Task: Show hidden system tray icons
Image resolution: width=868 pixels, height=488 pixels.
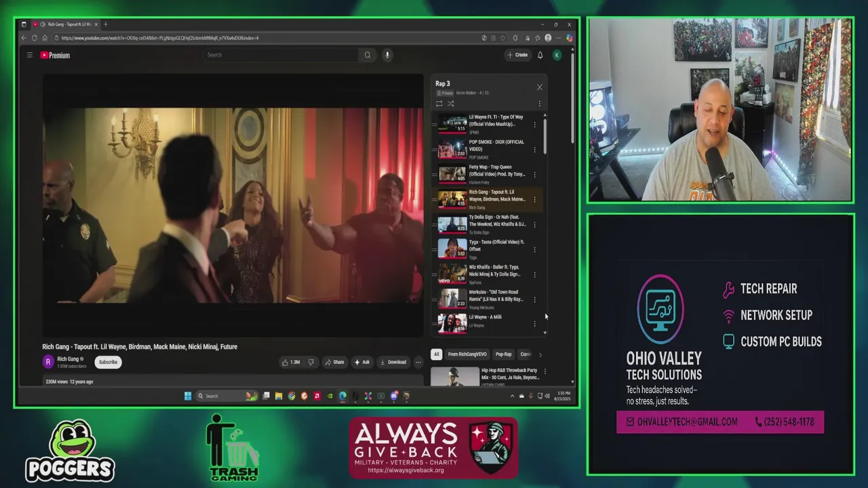Action: [x=512, y=396]
